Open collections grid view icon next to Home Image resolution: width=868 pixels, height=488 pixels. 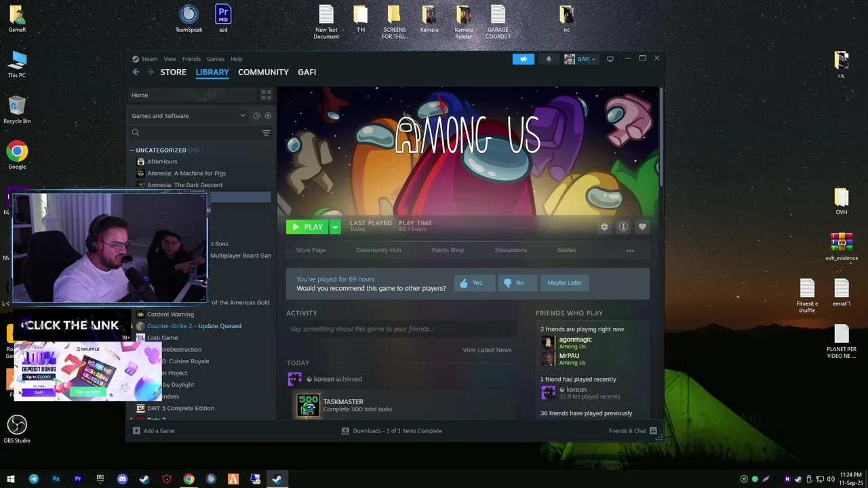coord(266,95)
